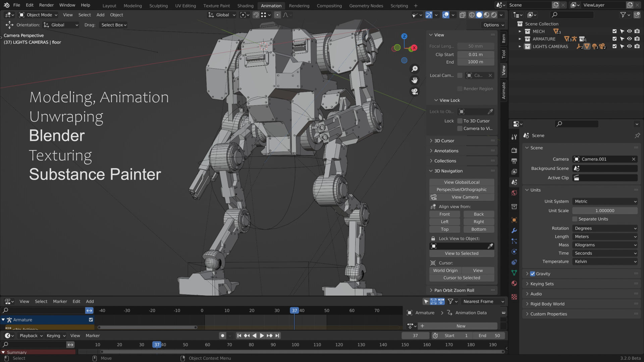Enable Lock To 3D Cursor checkbox

(x=460, y=121)
